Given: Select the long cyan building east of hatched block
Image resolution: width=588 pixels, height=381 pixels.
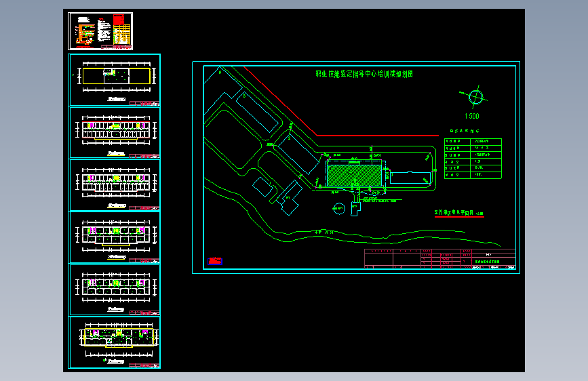Looking at the screenshot, I should click(410, 178).
